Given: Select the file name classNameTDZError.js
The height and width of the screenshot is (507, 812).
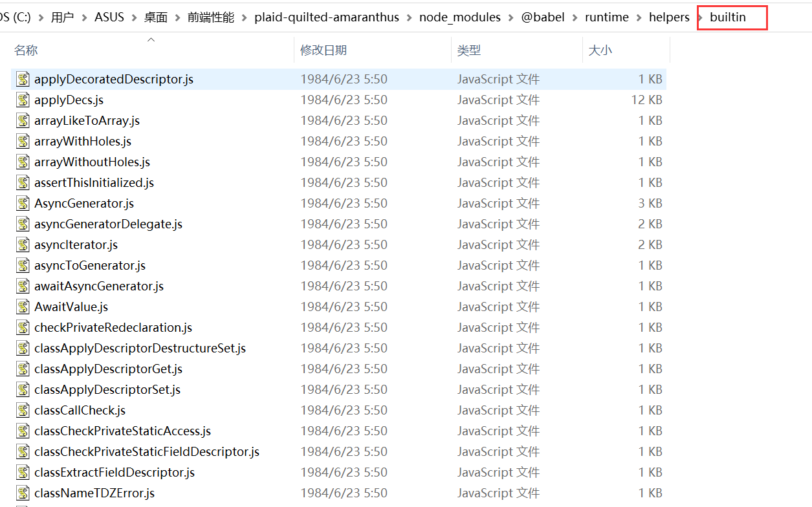Looking at the screenshot, I should point(94,493).
